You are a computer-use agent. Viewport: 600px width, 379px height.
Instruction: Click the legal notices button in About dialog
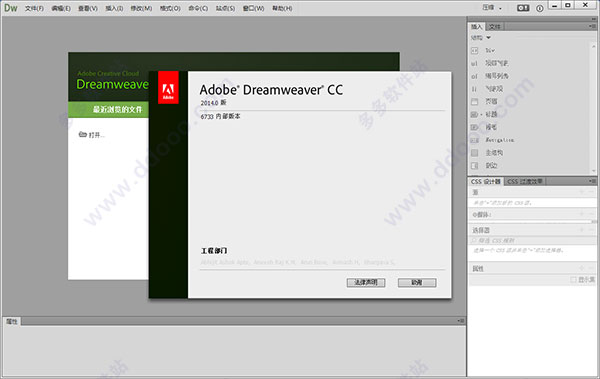point(366,283)
